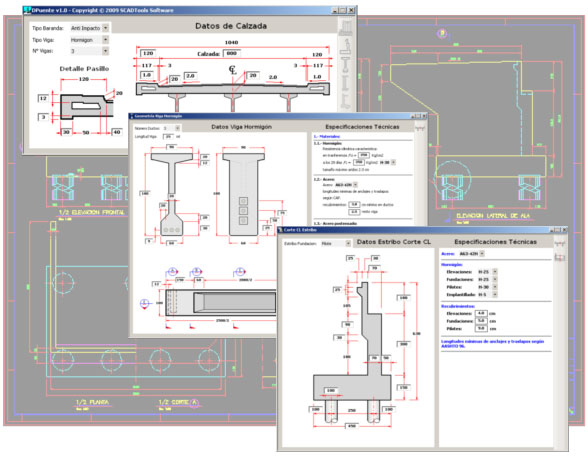Click the blue 'Recubrimientos:' section title
Image resolution: width=588 pixels, height=456 pixels.
tap(458, 306)
